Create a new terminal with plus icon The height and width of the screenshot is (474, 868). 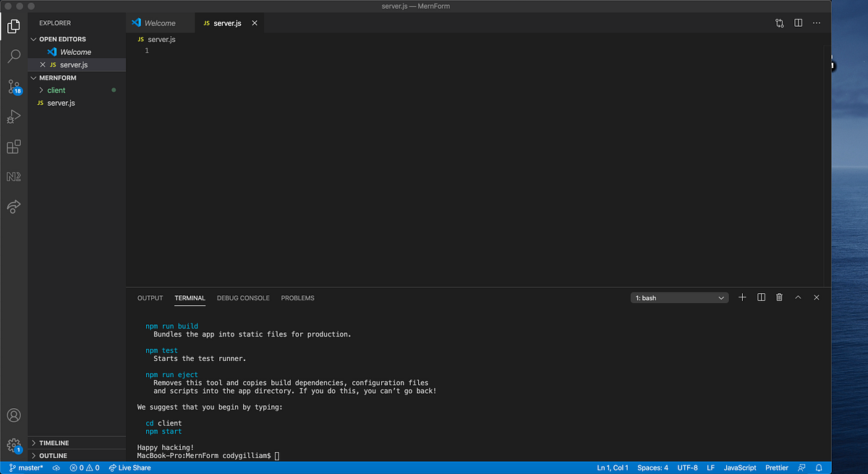point(742,297)
